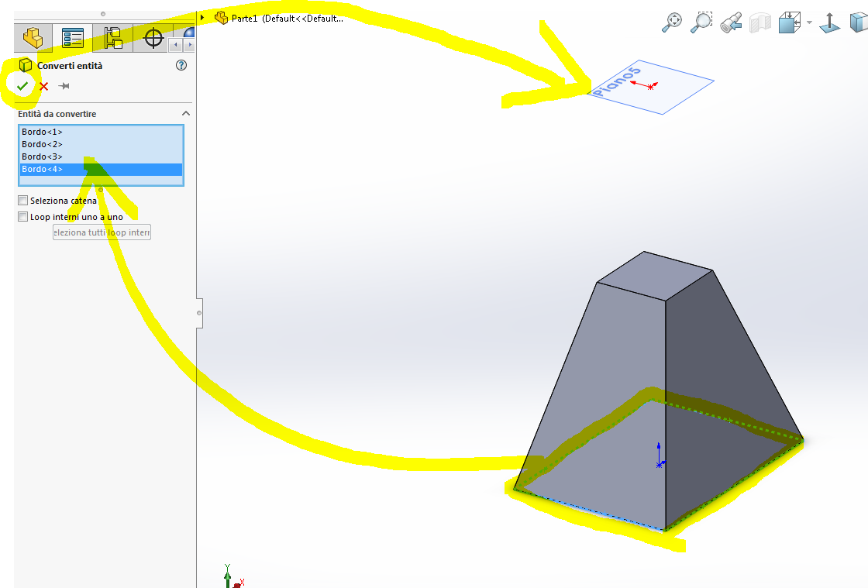Screen dimensions: 868x588
Task: Pin the Converti entità panel
Action: tap(64, 86)
